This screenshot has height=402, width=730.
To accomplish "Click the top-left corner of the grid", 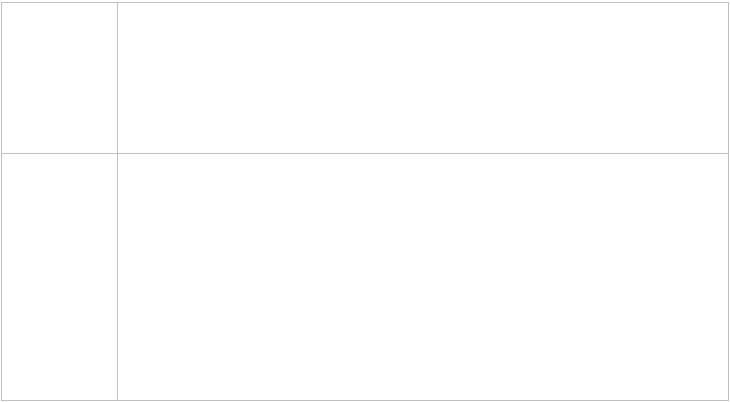I will coord(2,3).
